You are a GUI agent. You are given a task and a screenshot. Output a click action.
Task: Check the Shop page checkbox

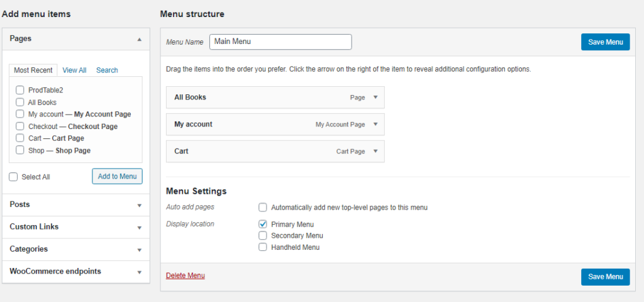click(19, 150)
